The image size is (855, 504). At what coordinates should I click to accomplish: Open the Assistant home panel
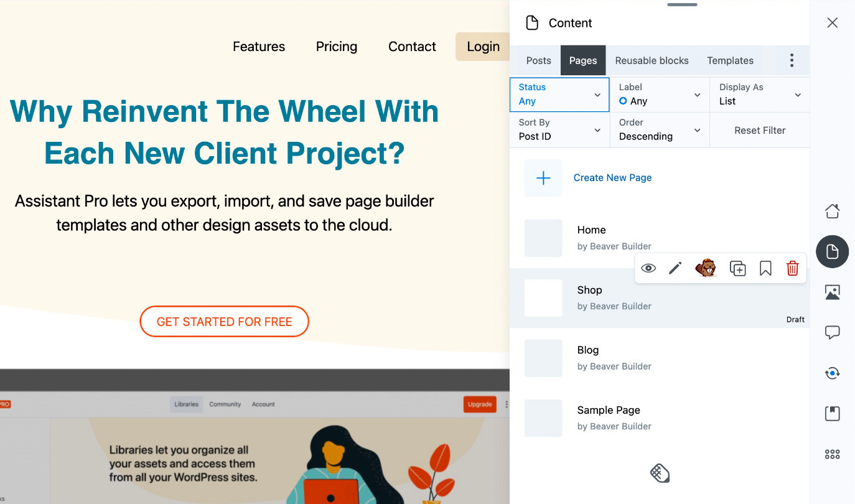point(832,211)
